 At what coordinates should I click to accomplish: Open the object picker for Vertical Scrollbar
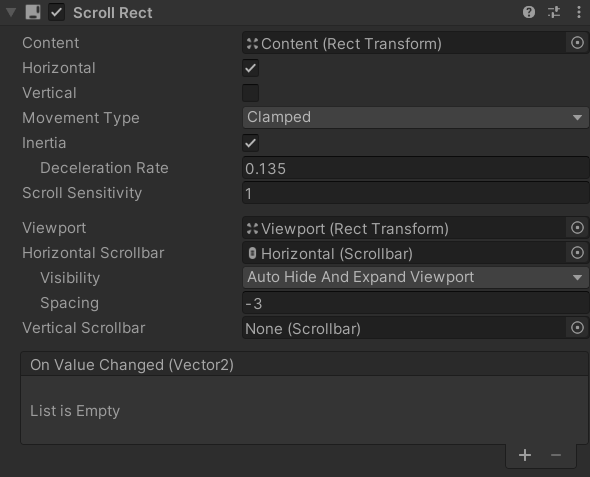click(577, 328)
